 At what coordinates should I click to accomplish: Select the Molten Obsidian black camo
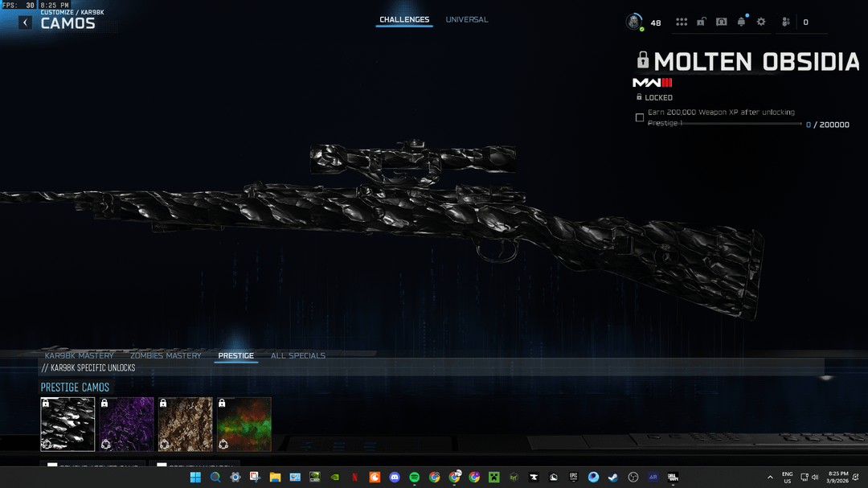coord(68,424)
